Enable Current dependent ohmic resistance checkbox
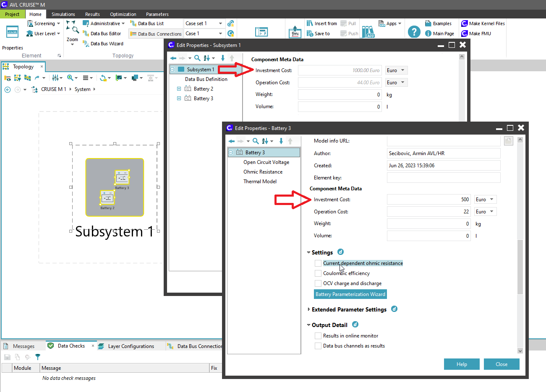The height and width of the screenshot is (392, 546). 318,263
